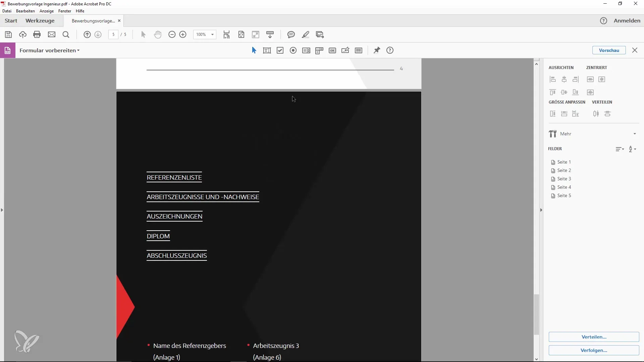Screen dimensions: 644x362
Task: Open the Fenster menu
Action: (65, 11)
